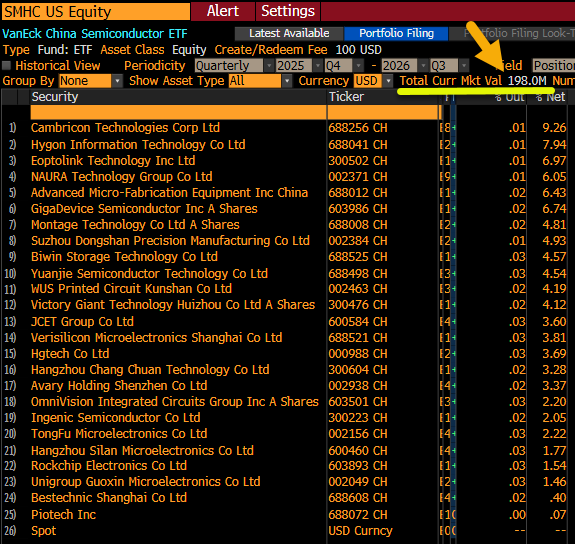Open Biwin Storage Technology Co Ltd

pyautogui.click(x=124, y=257)
